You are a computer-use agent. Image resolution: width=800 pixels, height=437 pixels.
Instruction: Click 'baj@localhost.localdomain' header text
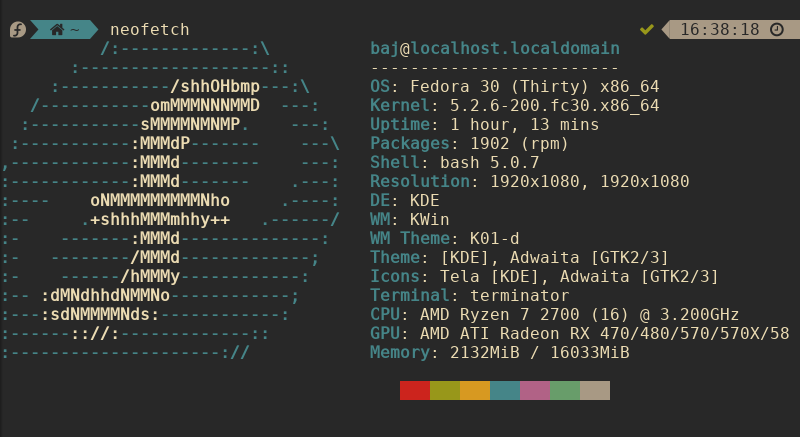click(495, 49)
